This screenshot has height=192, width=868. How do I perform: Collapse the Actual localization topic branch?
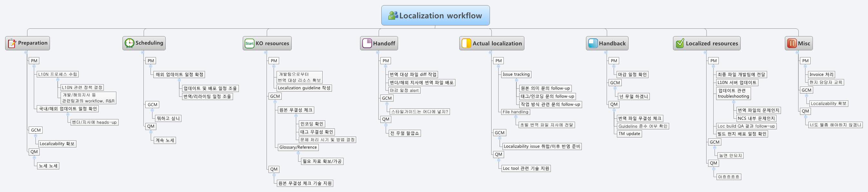click(x=490, y=52)
